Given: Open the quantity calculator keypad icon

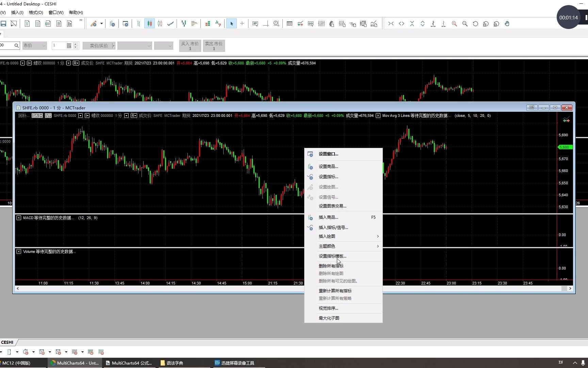Looking at the screenshot, I should [69, 46].
